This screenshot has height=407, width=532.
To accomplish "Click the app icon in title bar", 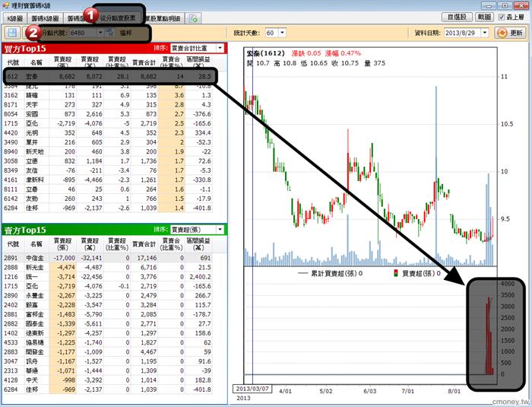I will (x=6, y=5).
